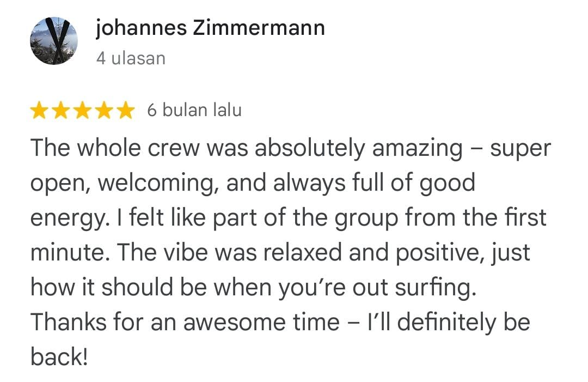Select the third (middle) rating star
The height and width of the screenshot is (382, 588).
[82, 111]
